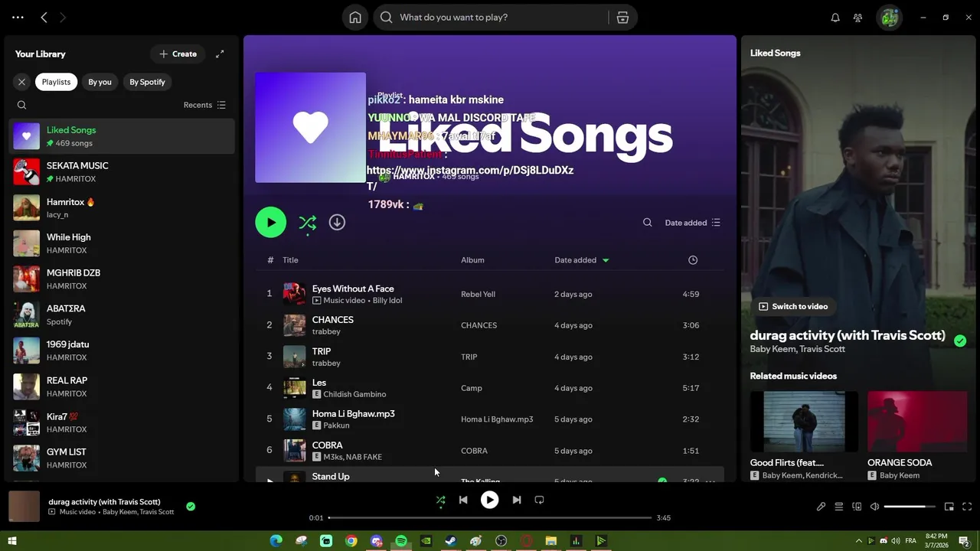Play Liked Songs with the green button
The width and height of the screenshot is (980, 551).
(x=271, y=222)
